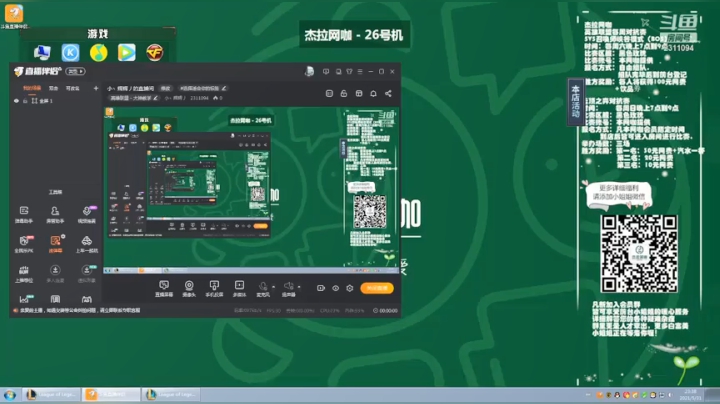Viewport: 720px width, 404px height.
Task: Add the 摄像头 webcam source
Action: pos(189,289)
